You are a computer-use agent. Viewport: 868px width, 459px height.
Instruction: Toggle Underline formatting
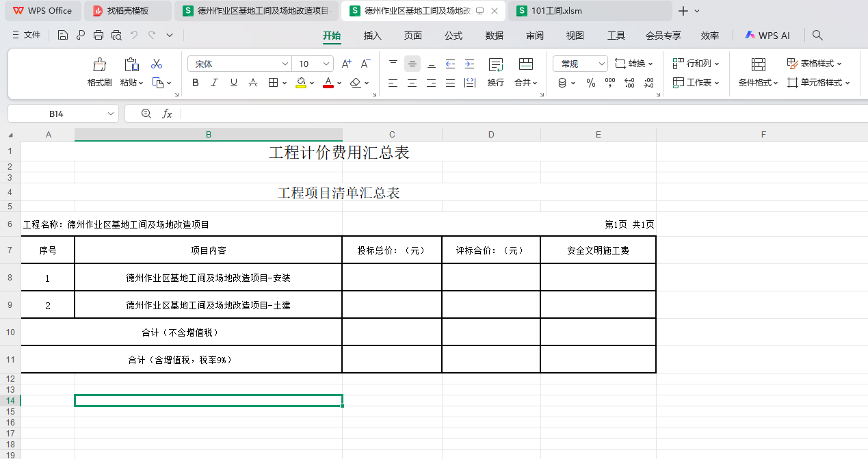pos(234,83)
